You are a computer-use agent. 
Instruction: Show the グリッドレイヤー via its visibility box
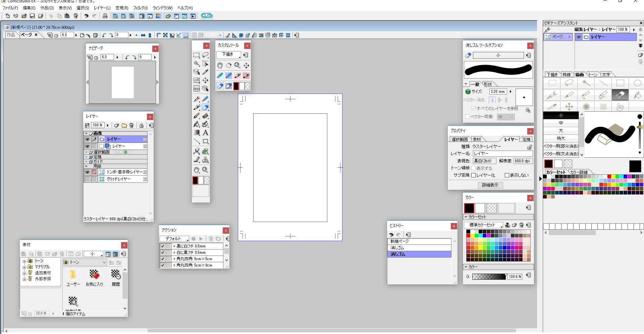[x=87, y=179]
